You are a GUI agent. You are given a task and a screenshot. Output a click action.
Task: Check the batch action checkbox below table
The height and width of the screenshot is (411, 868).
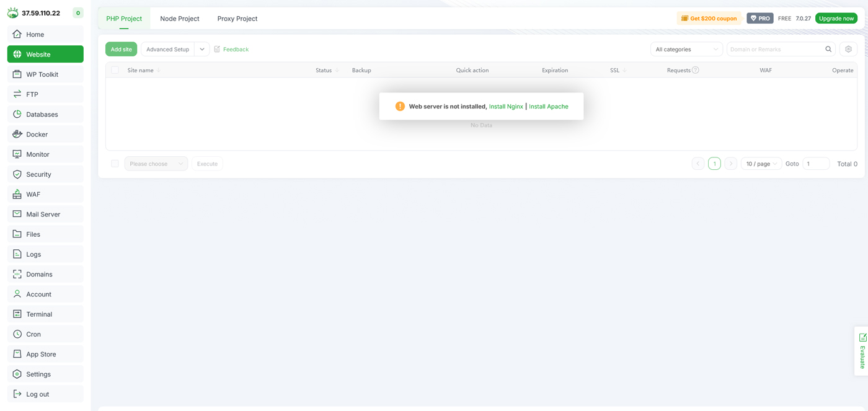115,164
